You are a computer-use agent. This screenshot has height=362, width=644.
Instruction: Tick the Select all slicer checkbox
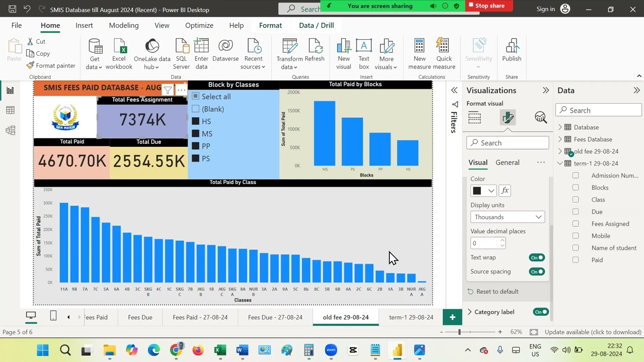[x=196, y=96]
